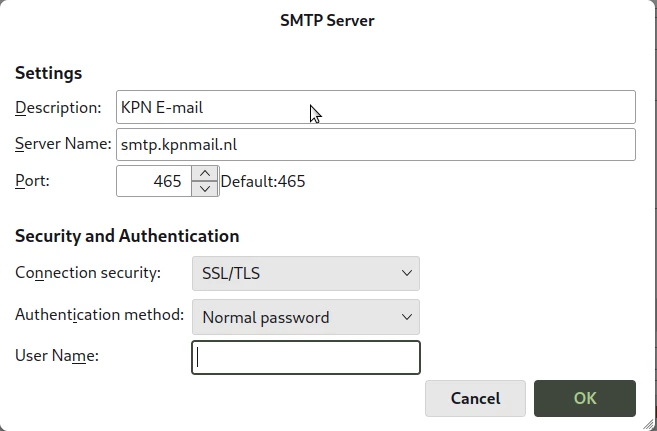Click the "Default:465" text
The image size is (657, 431).
point(263,182)
